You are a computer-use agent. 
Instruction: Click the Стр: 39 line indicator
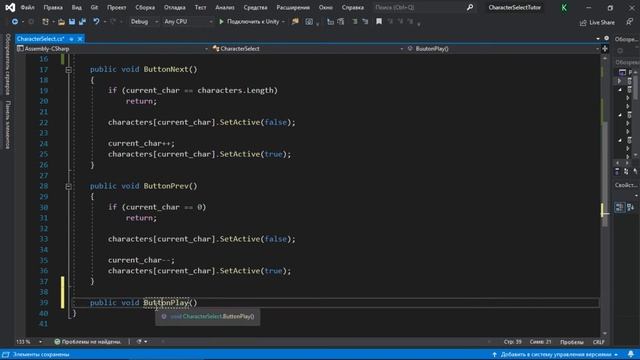coord(513,342)
